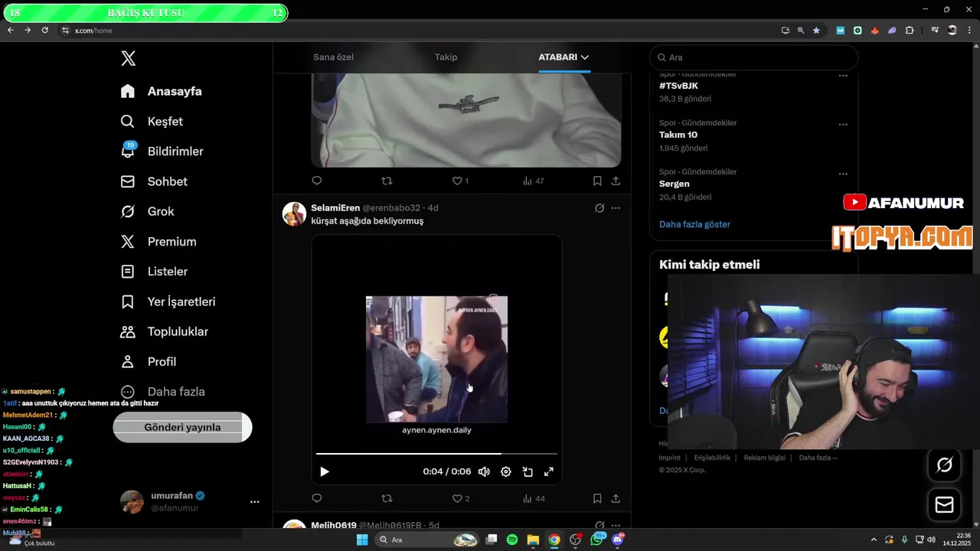Open Sergen trending topic
The height and width of the screenshot is (551, 980).
(x=674, y=184)
